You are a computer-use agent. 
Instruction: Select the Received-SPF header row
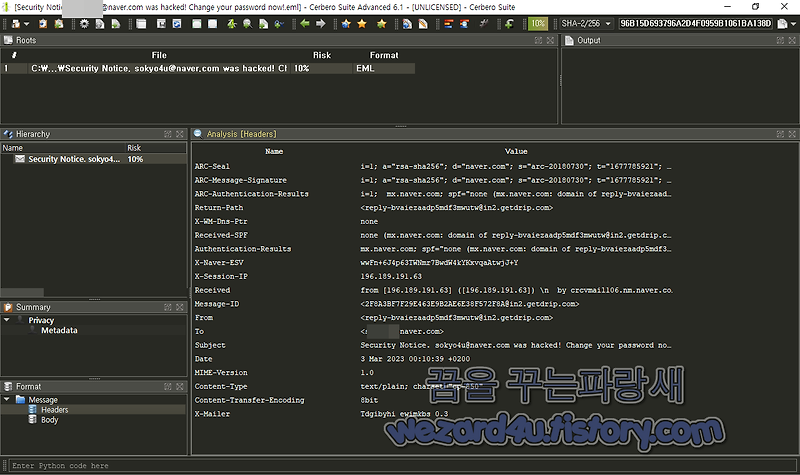pyautogui.click(x=433, y=235)
